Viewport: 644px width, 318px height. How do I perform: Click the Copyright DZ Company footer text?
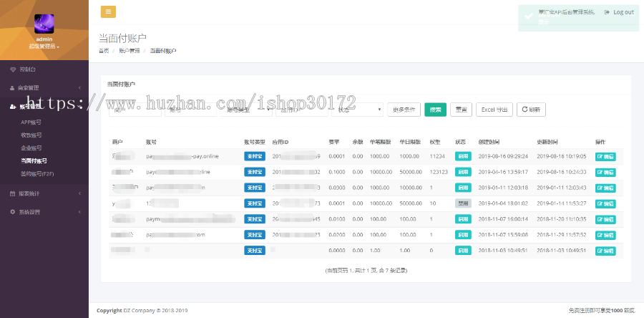pyautogui.click(x=142, y=311)
